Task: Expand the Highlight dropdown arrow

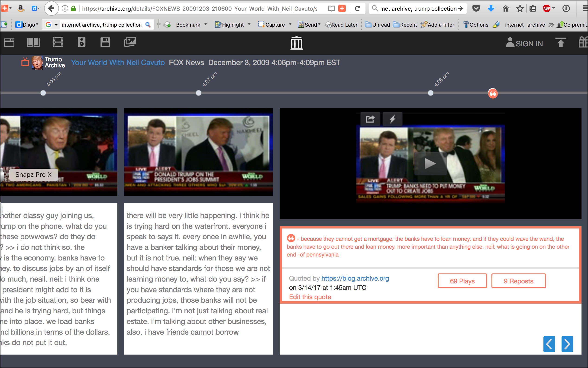Action: coord(249,24)
